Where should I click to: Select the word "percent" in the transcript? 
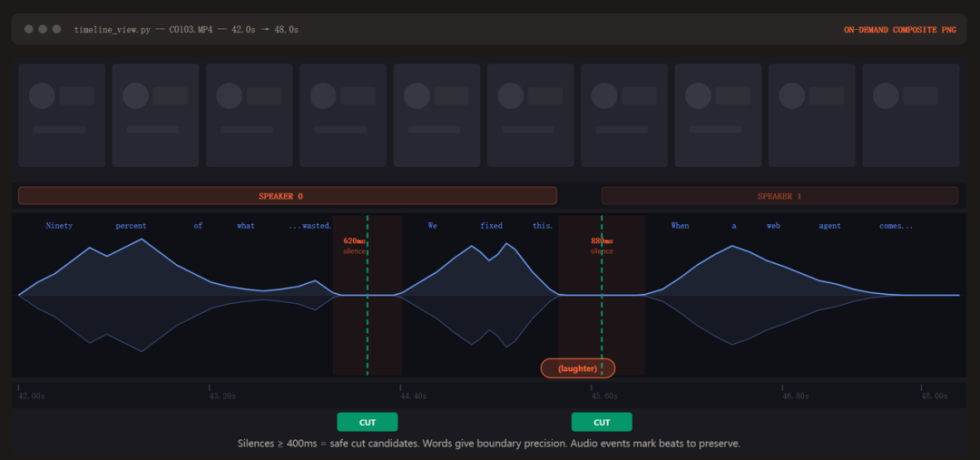[131, 226]
